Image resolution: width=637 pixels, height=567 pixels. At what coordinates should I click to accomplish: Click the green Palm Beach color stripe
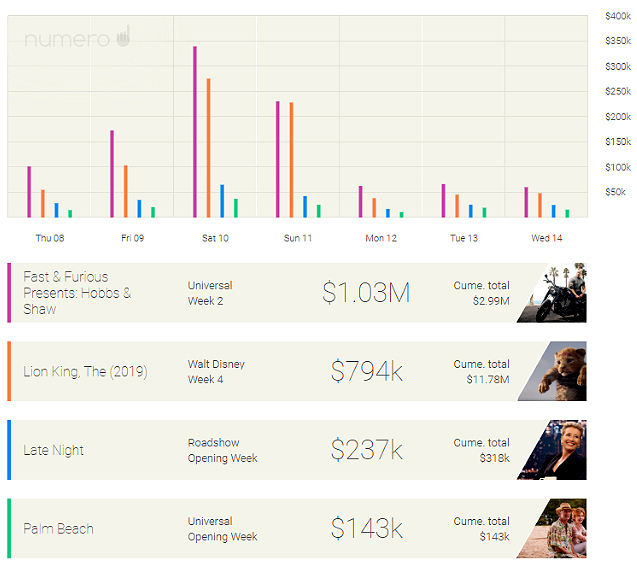9,528
